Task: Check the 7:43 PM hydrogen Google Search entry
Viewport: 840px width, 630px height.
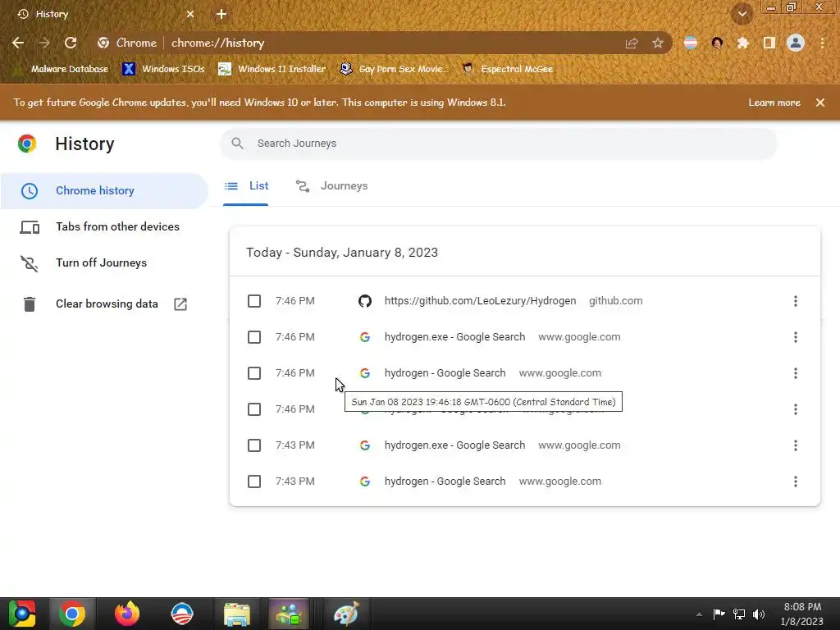Action: [x=254, y=481]
